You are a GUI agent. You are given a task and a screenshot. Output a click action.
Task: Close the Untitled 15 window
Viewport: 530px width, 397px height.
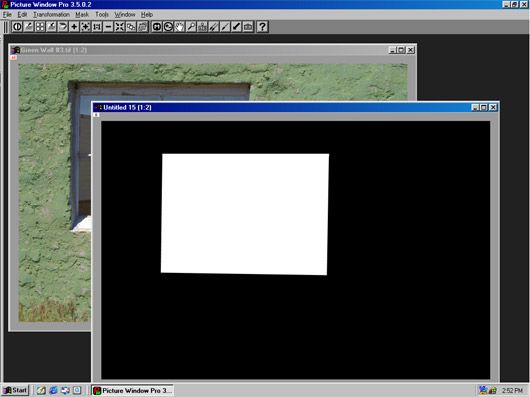point(493,107)
